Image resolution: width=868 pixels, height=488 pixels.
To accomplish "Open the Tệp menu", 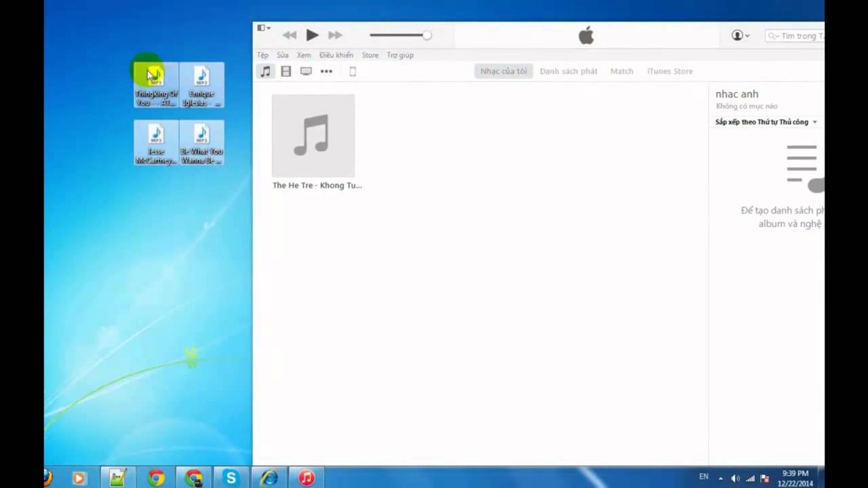I will click(x=262, y=55).
